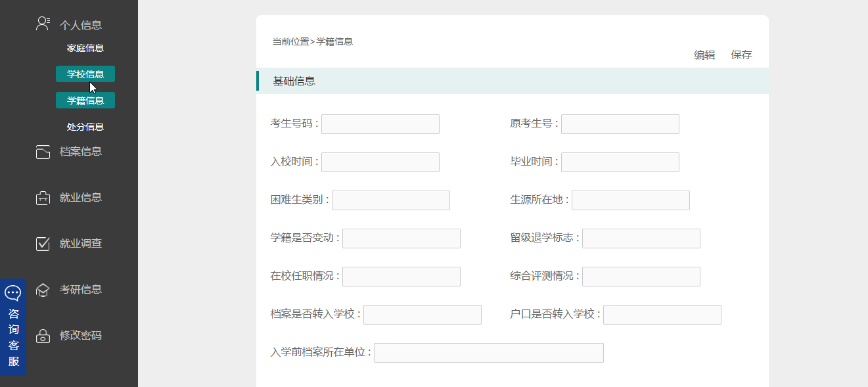Select the 学籍信息 submenu item
The width and height of the screenshot is (868, 387).
click(x=85, y=101)
